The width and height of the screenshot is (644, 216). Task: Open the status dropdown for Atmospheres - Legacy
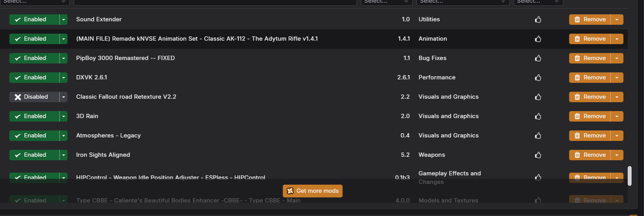64,135
